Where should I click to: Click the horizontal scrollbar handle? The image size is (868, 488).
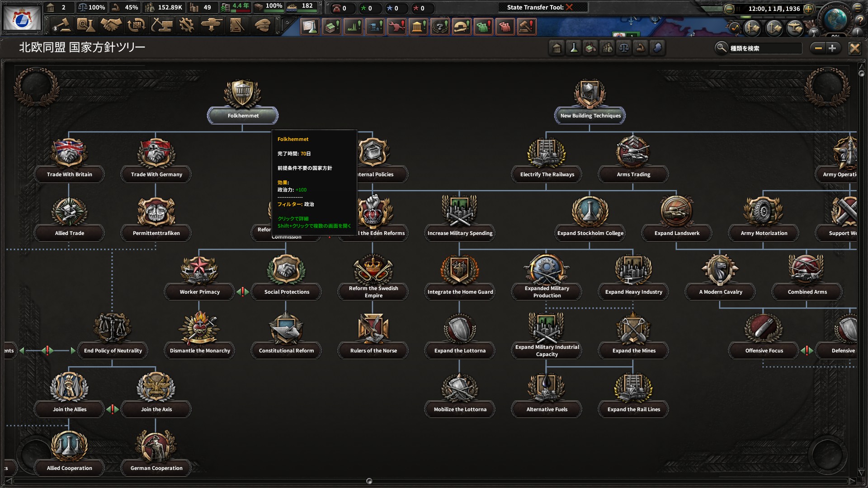[369, 481]
